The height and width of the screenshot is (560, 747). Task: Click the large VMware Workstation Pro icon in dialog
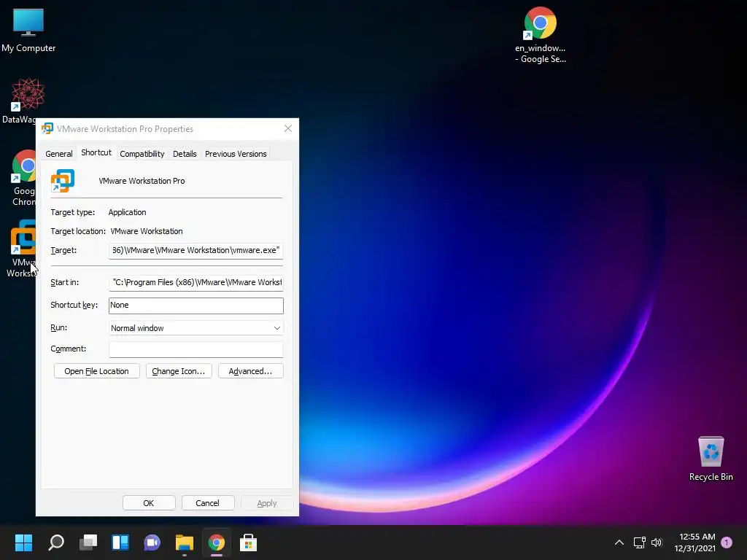tap(63, 181)
